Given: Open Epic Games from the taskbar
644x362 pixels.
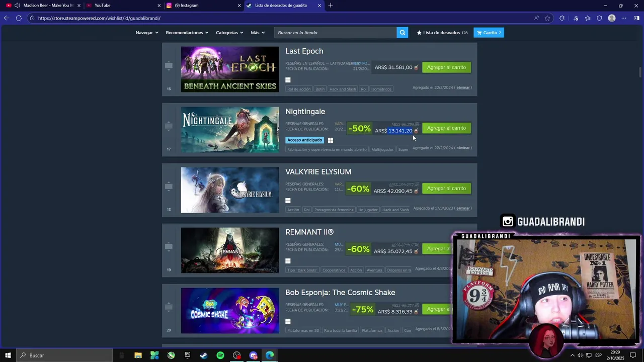Looking at the screenshot, I should point(187,355).
